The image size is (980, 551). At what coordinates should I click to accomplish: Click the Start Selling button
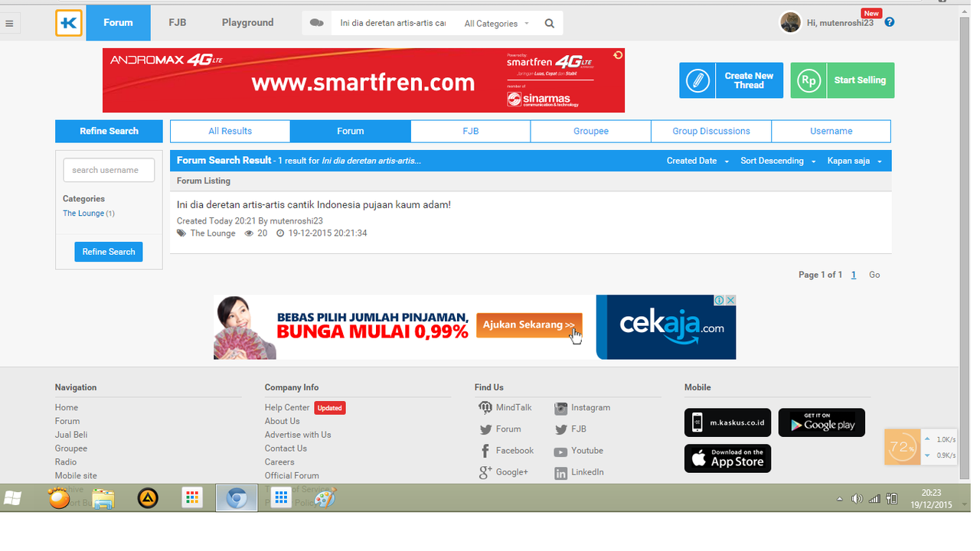pos(842,80)
